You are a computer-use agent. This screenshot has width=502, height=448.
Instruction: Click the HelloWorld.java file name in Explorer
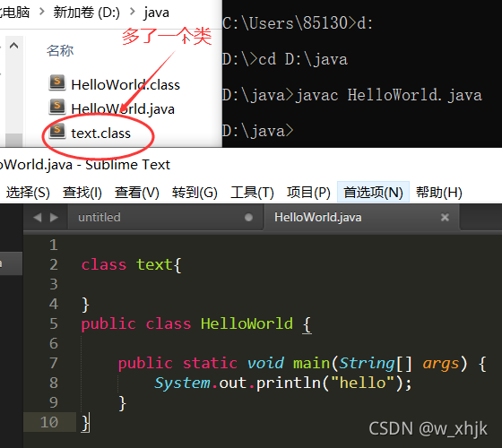coord(123,109)
